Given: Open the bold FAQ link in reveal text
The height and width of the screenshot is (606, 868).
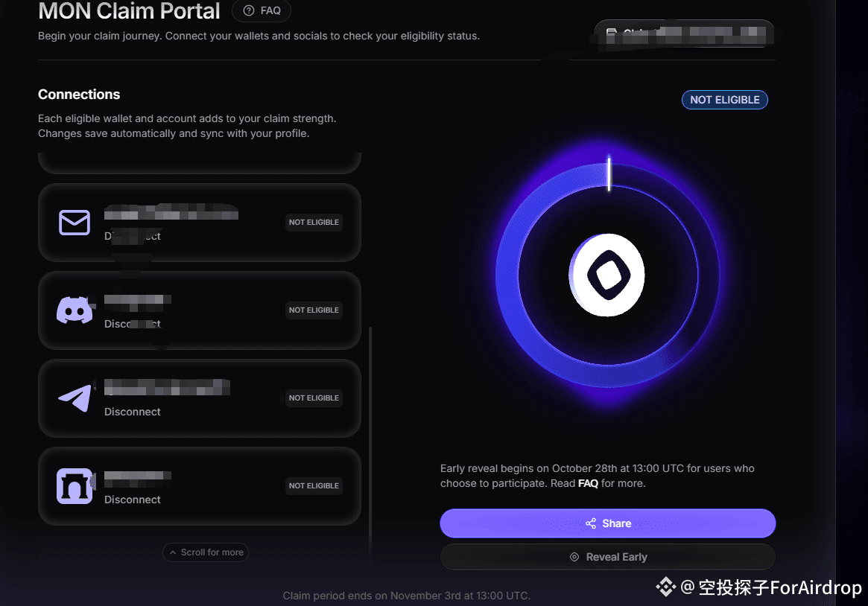Looking at the screenshot, I should 588,483.
